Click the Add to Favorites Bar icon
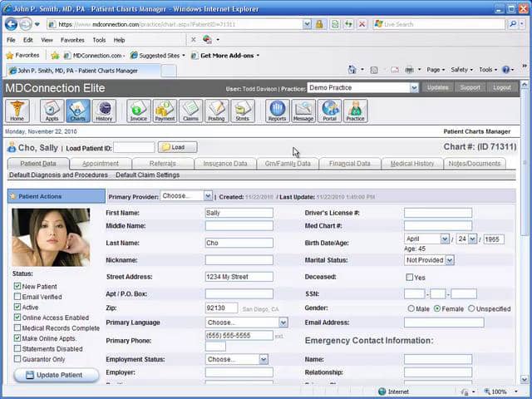 [x=55, y=56]
